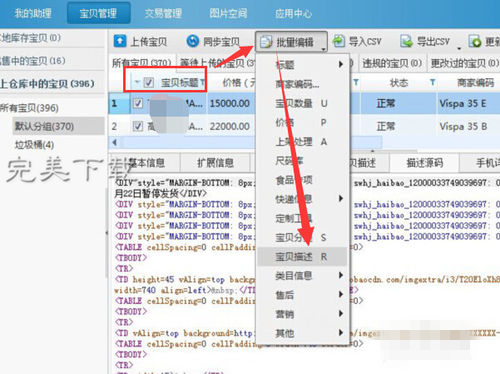Click the filter icon before 商家编码 column
The image size is (500, 374).
pos(432,82)
